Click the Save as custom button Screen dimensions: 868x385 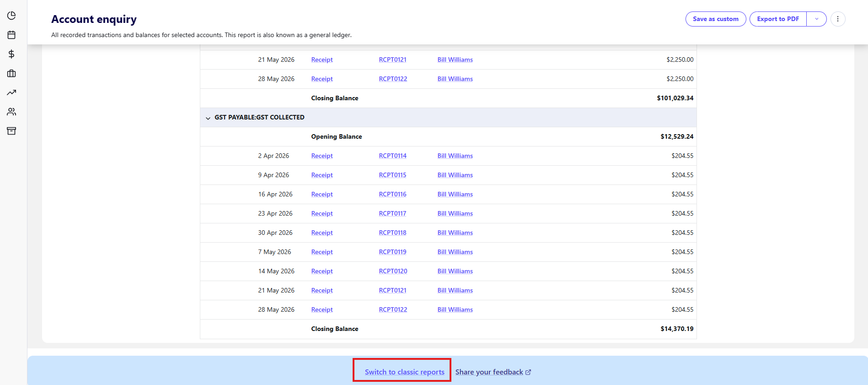click(x=716, y=19)
